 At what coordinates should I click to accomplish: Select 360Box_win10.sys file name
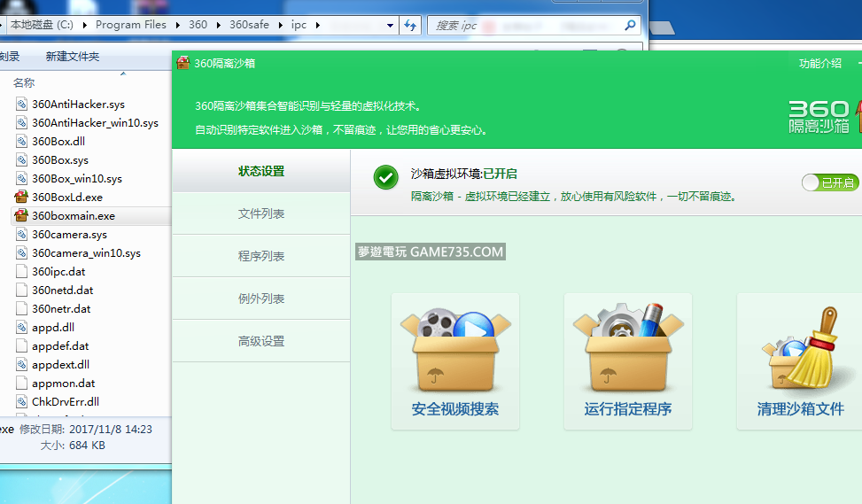pyautogui.click(x=77, y=179)
